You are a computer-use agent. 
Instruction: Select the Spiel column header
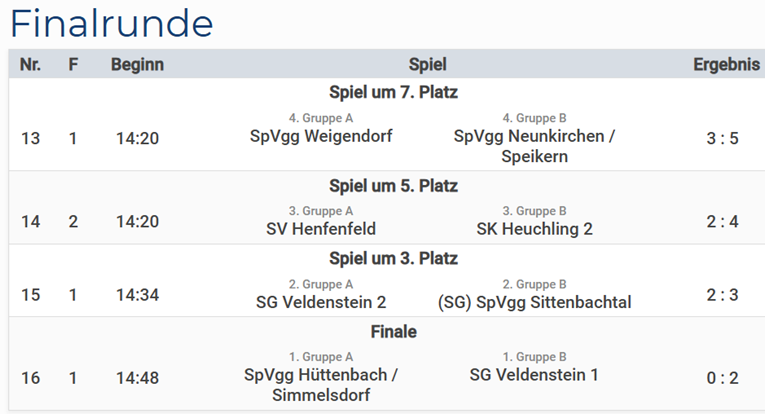point(427,64)
